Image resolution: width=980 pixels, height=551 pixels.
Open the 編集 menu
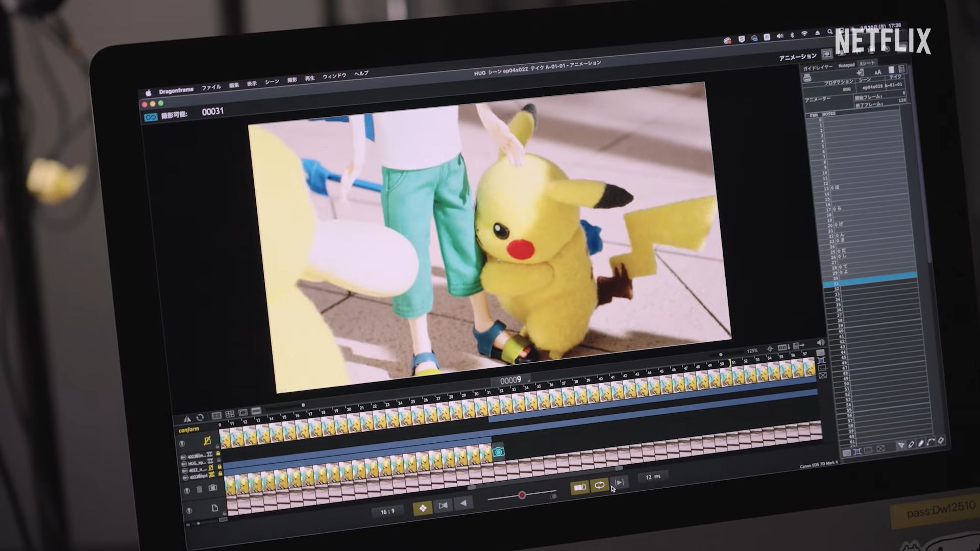point(234,85)
